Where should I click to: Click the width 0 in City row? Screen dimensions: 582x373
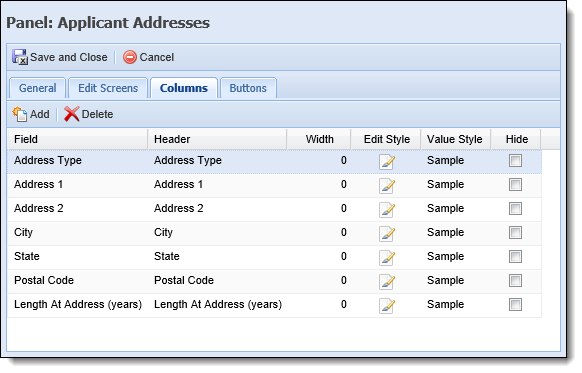point(344,233)
